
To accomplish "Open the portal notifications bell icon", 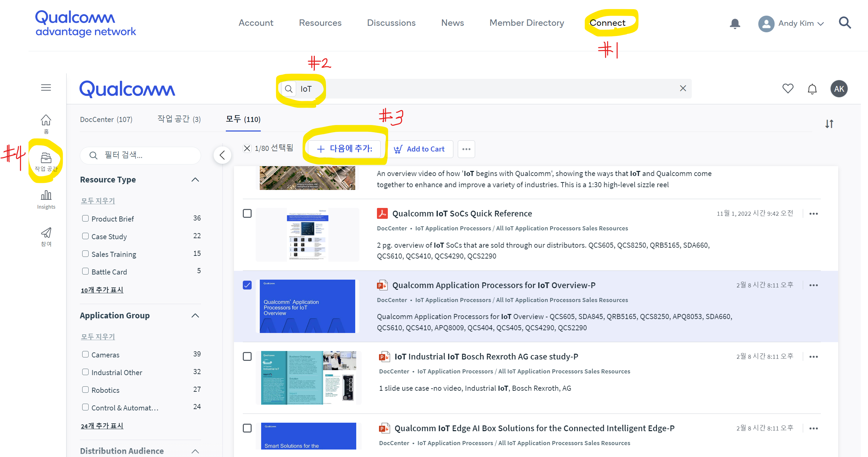I will [812, 89].
